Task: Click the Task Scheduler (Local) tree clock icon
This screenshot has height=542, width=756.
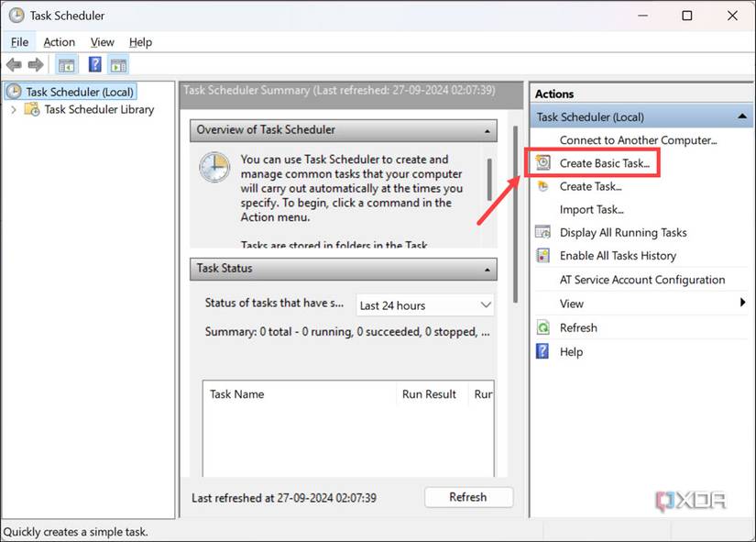Action: click(x=14, y=91)
